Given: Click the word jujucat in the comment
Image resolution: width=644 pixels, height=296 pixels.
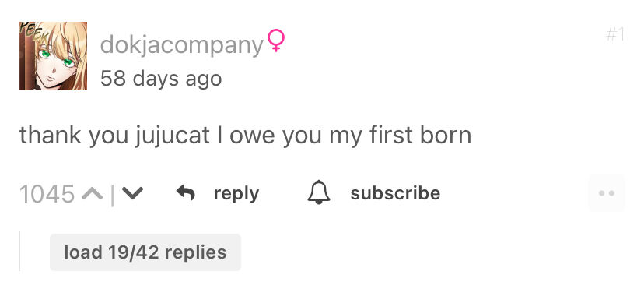Looking at the screenshot, I should point(173,136).
